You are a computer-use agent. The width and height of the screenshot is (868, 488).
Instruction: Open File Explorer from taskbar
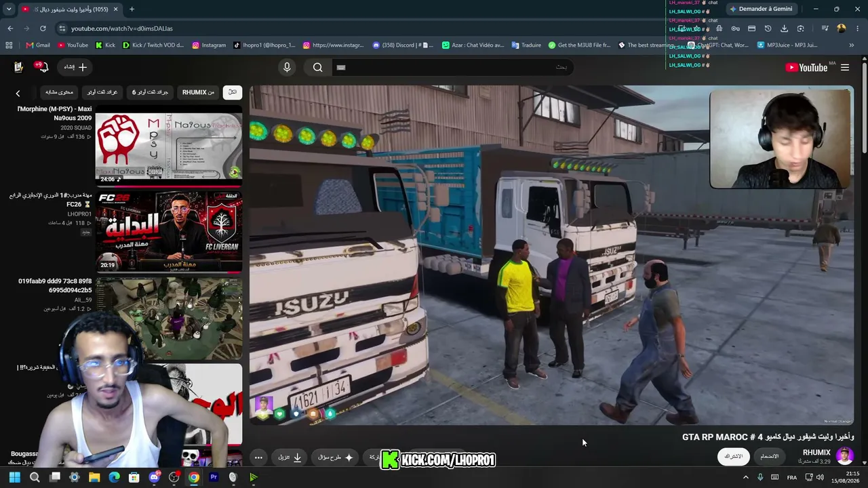point(94,477)
